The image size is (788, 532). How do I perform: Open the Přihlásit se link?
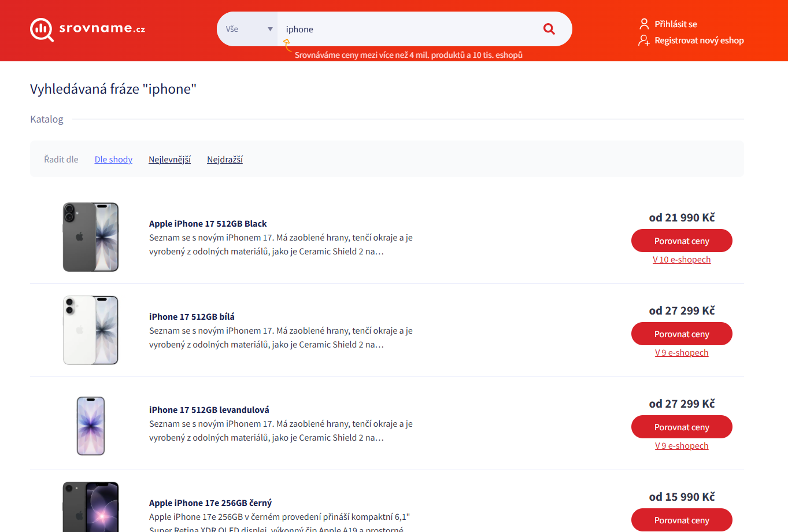point(675,24)
